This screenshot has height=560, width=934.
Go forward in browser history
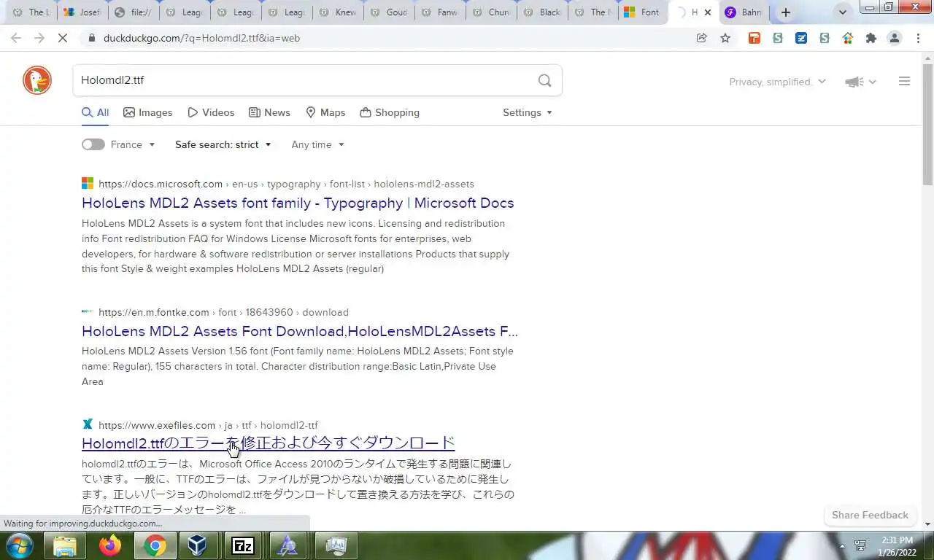click(x=39, y=38)
